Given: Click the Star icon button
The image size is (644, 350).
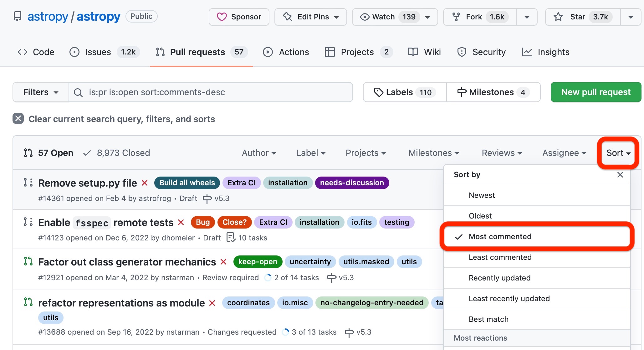Looking at the screenshot, I should 558,17.
